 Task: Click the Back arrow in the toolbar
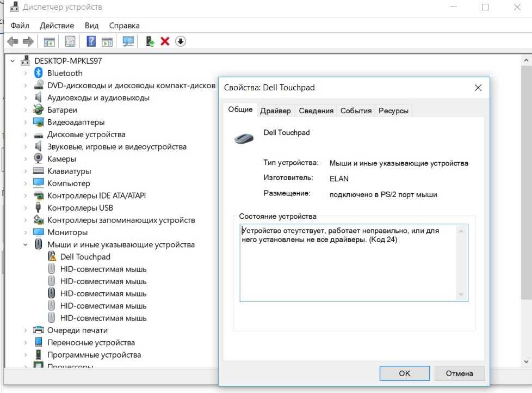(x=13, y=41)
